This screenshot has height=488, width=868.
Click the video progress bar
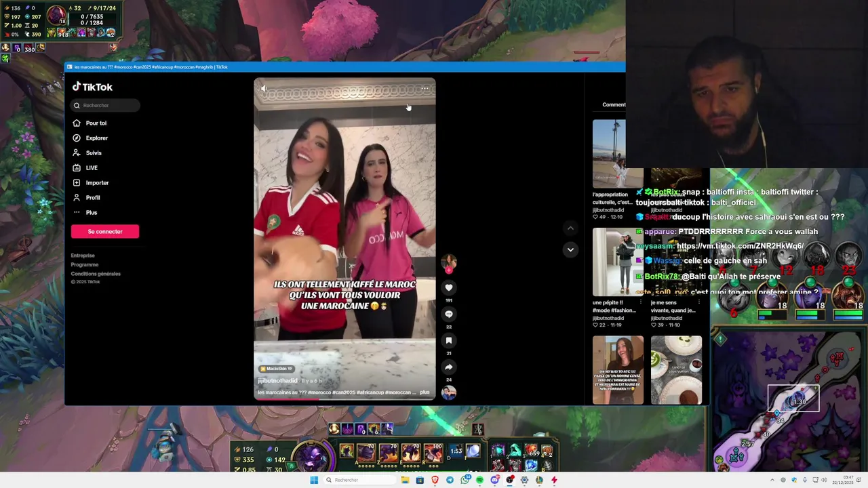(x=344, y=399)
